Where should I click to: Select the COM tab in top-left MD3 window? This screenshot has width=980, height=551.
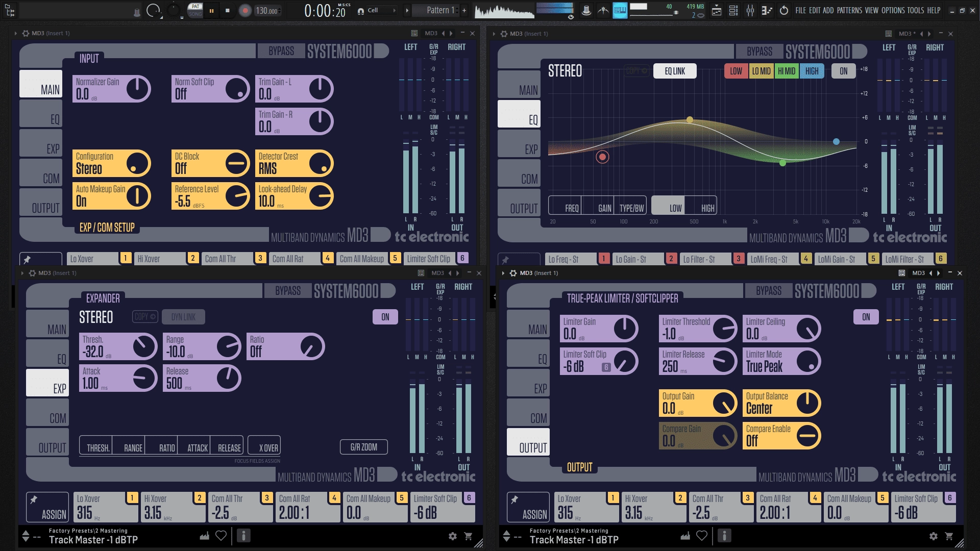[41, 172]
